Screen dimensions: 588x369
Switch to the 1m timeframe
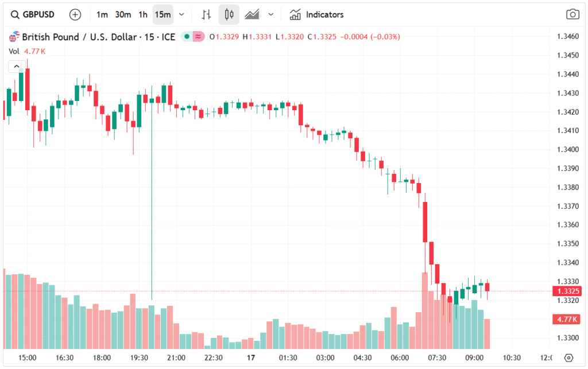coord(102,14)
